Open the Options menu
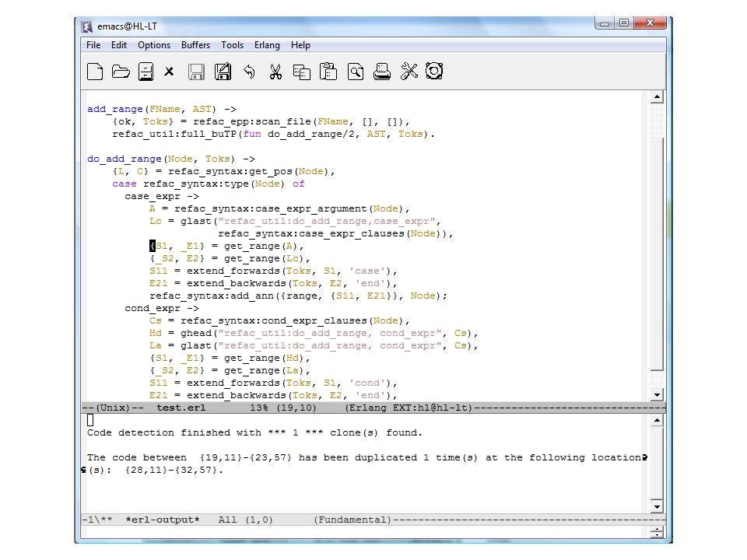The height and width of the screenshot is (560, 747). 154,45
